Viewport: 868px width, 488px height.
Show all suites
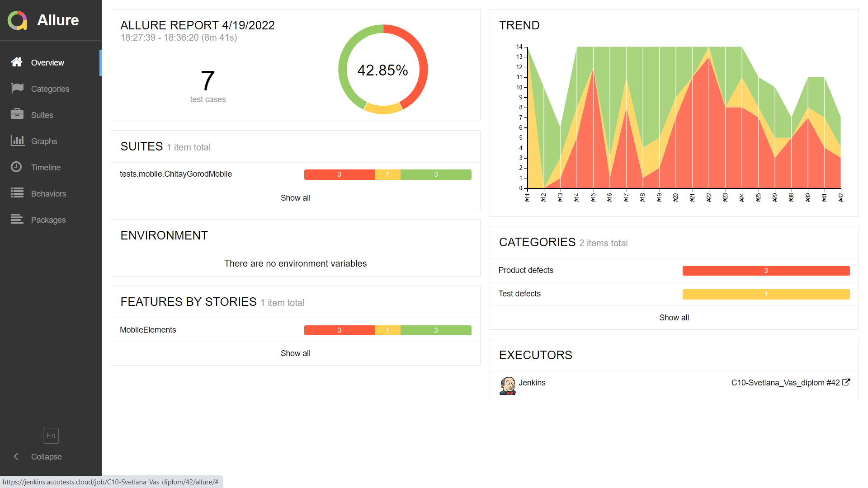point(295,198)
